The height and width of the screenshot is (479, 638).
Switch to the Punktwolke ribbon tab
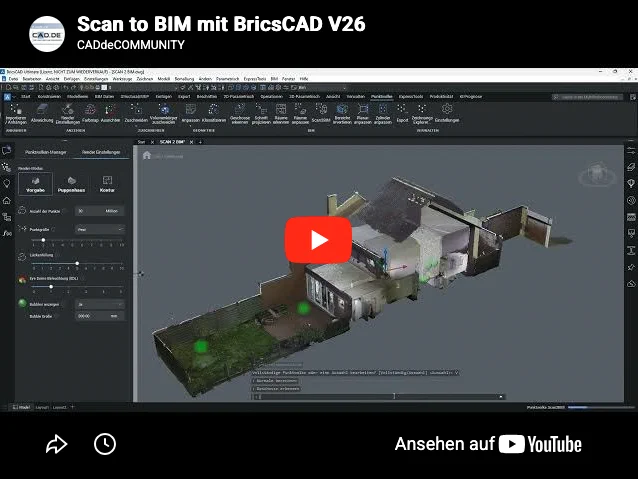click(382, 97)
